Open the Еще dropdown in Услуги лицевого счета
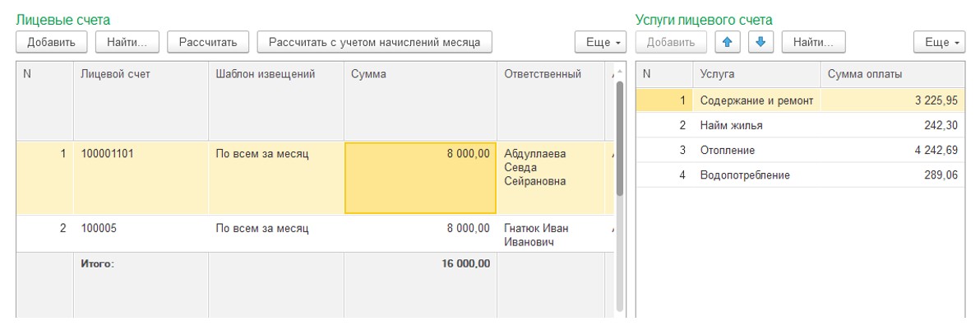Image resolution: width=980 pixels, height=326 pixels. coord(940,42)
